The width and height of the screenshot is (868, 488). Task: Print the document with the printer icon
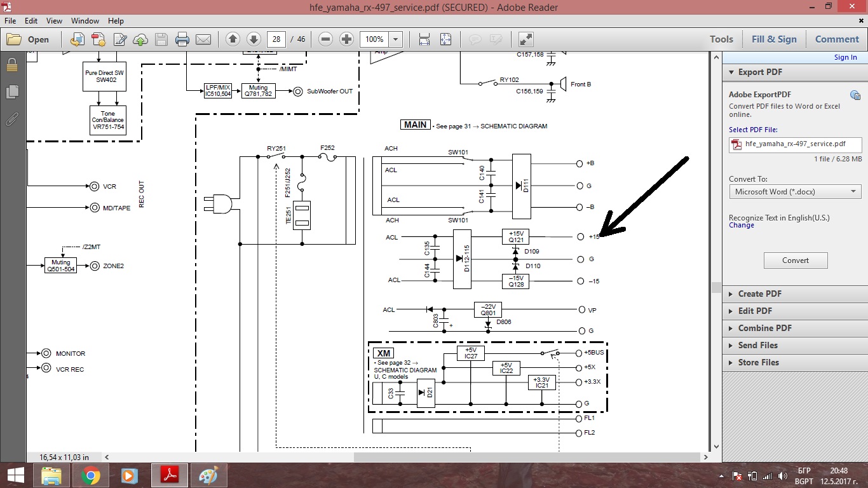tap(182, 39)
